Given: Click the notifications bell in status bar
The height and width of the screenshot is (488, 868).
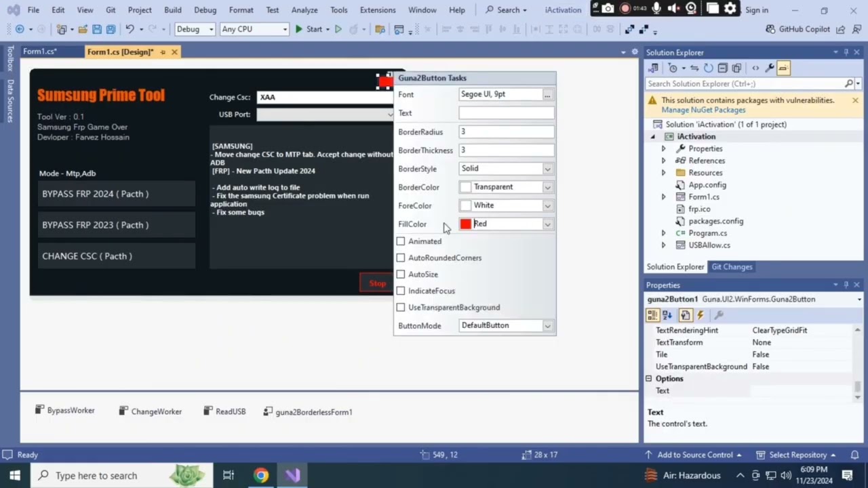Looking at the screenshot, I should (855, 455).
